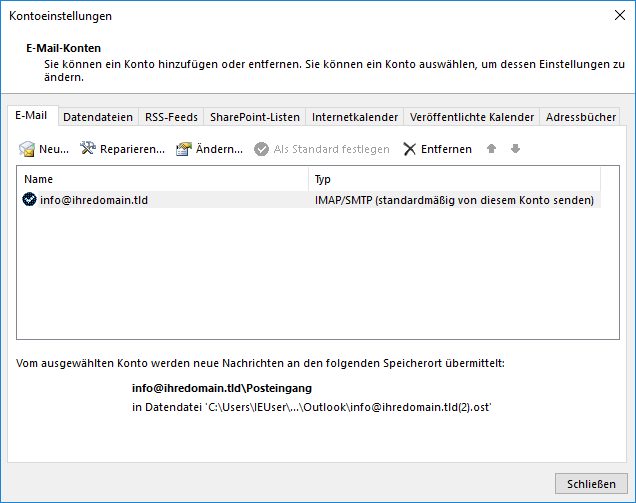Click the move account down arrow

(515, 149)
